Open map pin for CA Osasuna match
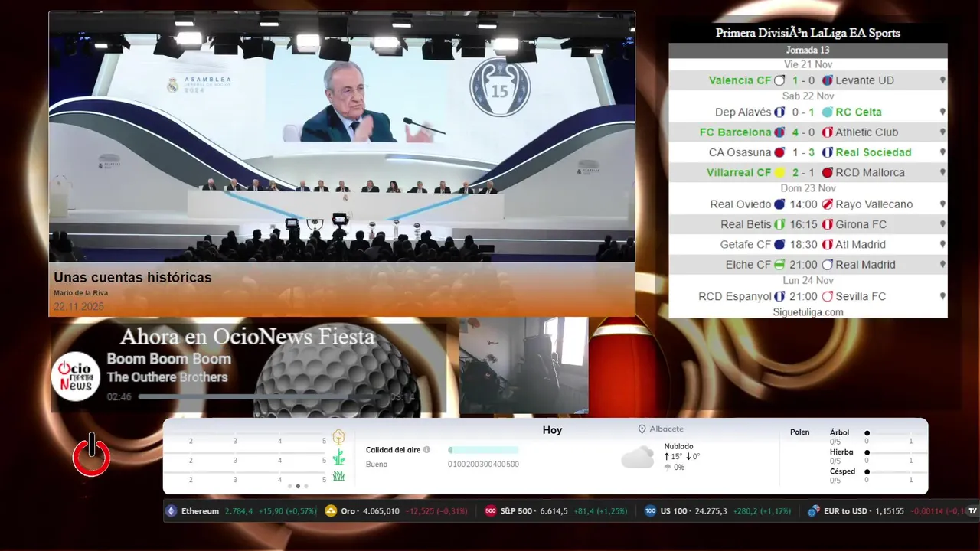 [942, 152]
